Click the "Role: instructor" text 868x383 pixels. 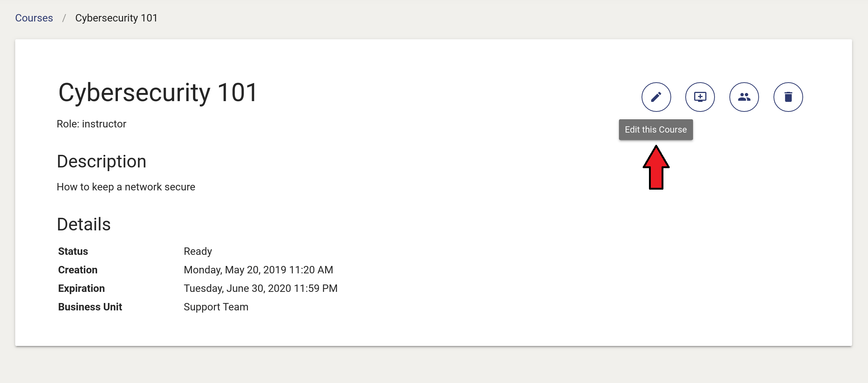(91, 124)
